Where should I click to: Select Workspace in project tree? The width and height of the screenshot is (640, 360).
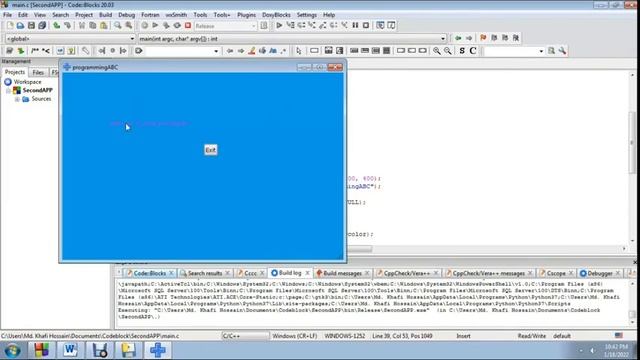pos(27,82)
